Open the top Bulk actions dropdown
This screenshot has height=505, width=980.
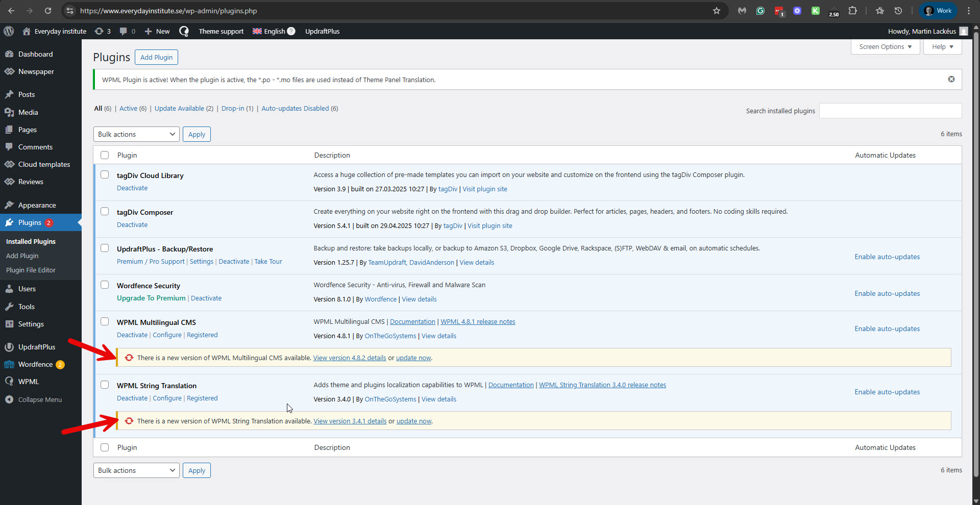tap(136, 134)
